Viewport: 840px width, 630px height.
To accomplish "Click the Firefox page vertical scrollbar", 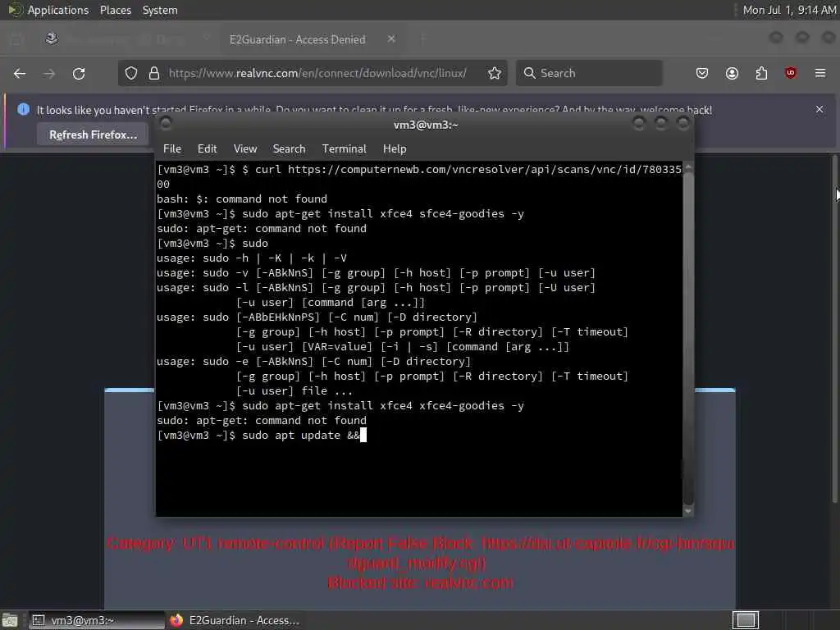I will (x=835, y=330).
